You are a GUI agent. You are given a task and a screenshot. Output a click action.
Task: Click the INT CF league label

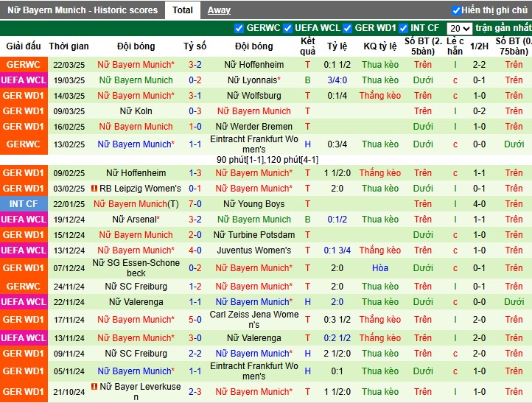tap(24, 204)
